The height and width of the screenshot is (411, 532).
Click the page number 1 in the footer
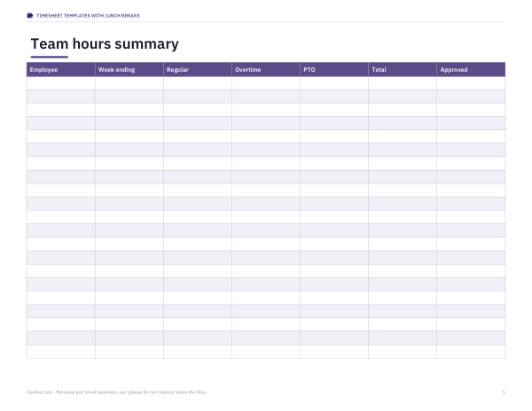504,392
